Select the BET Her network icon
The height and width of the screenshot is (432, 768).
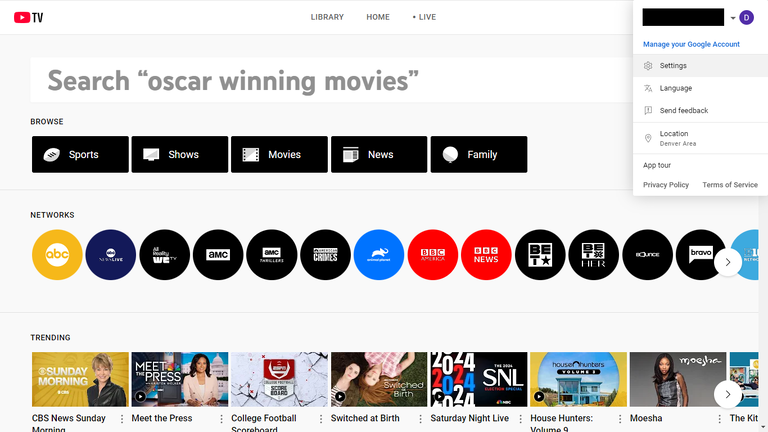coord(594,255)
